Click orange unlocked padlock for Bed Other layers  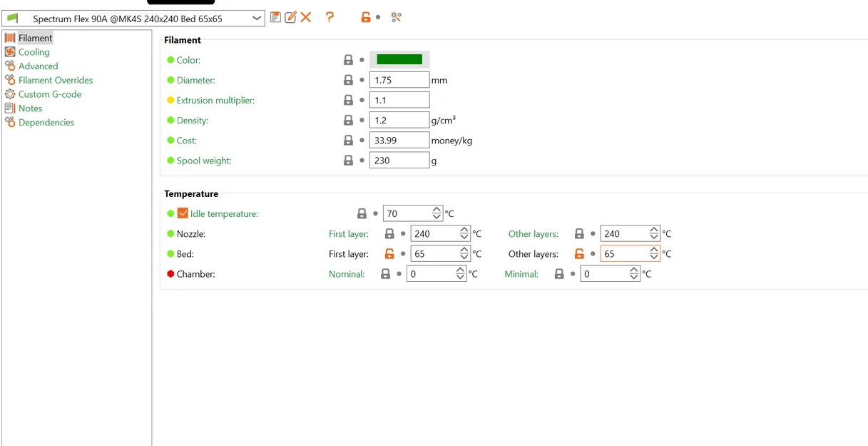click(579, 253)
